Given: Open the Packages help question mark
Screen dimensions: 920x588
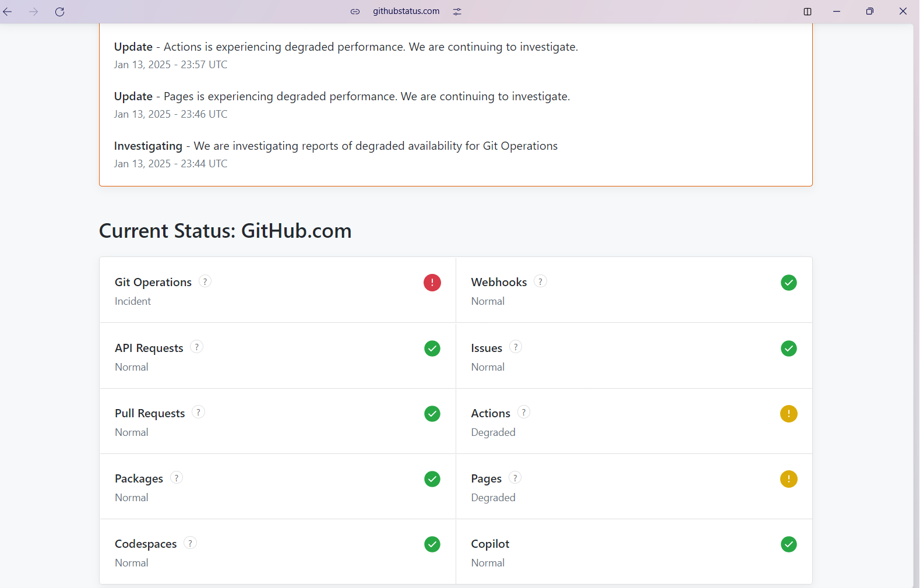Looking at the screenshot, I should pos(177,478).
